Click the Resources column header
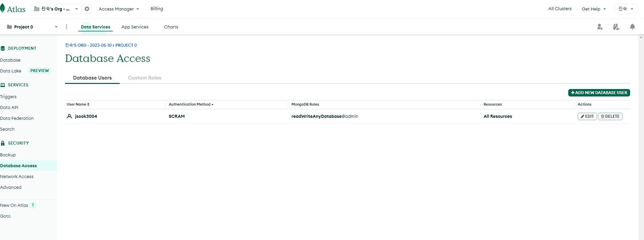The height and width of the screenshot is (240, 644). click(x=492, y=104)
